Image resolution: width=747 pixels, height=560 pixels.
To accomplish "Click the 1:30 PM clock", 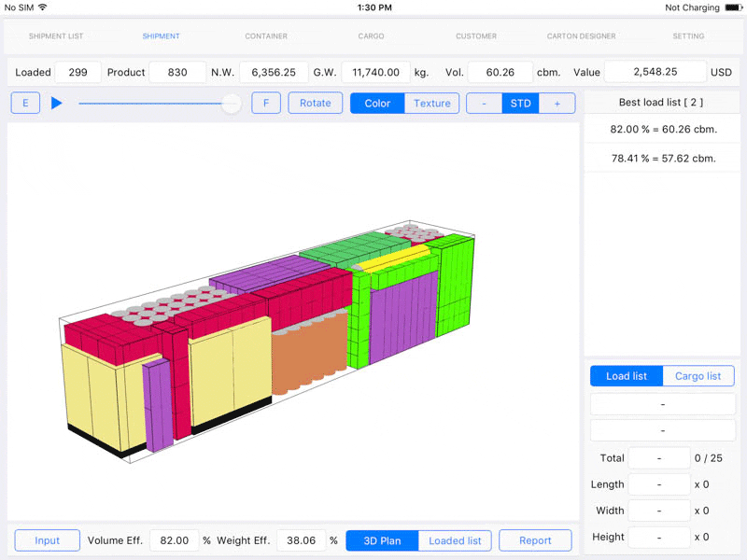I will point(374,7).
